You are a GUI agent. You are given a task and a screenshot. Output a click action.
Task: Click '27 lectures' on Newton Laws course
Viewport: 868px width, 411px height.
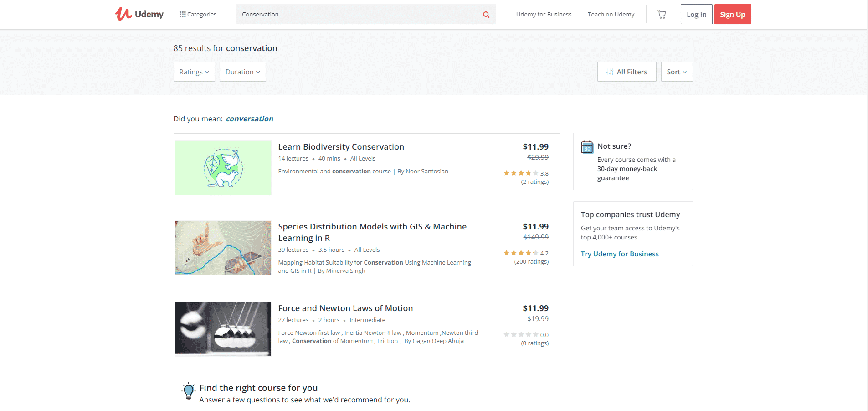[x=293, y=320]
